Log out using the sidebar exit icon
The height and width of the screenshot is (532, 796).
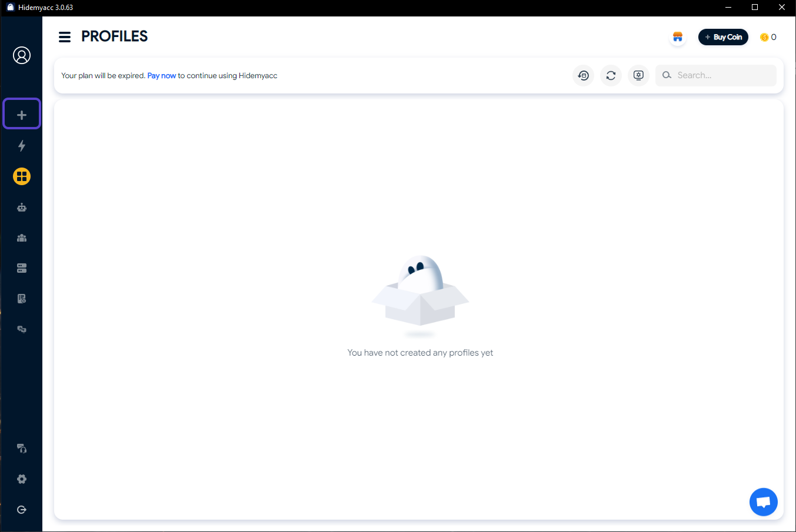point(22,509)
